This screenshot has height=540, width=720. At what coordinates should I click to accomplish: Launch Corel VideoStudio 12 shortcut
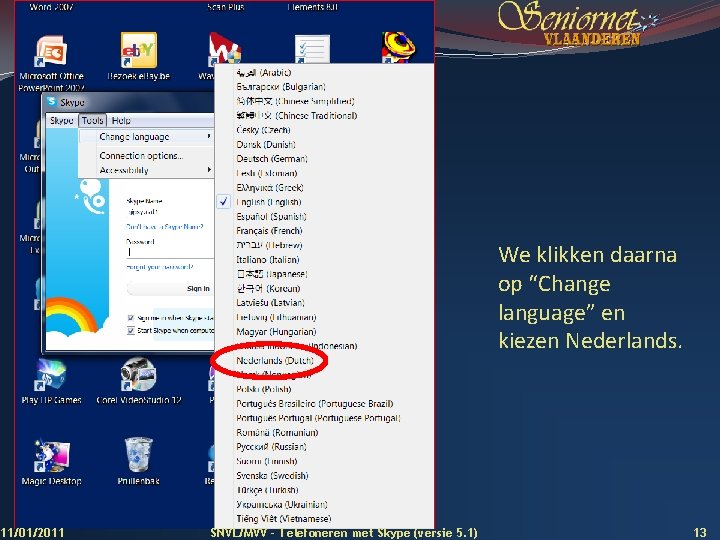pos(138,382)
